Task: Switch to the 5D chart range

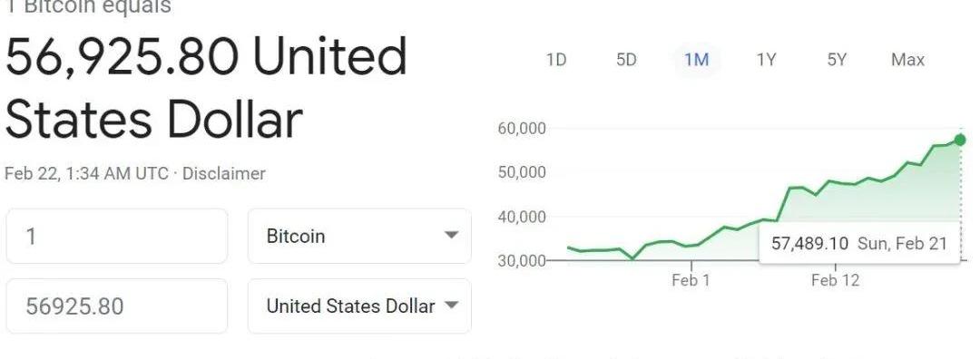Action: (625, 60)
